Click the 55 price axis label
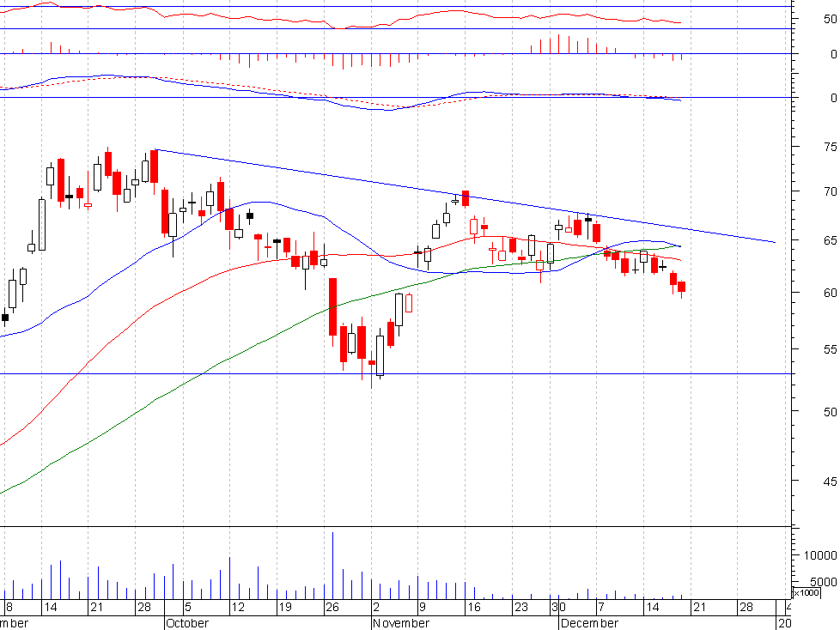Viewport: 840px width, 630px height. (x=830, y=349)
